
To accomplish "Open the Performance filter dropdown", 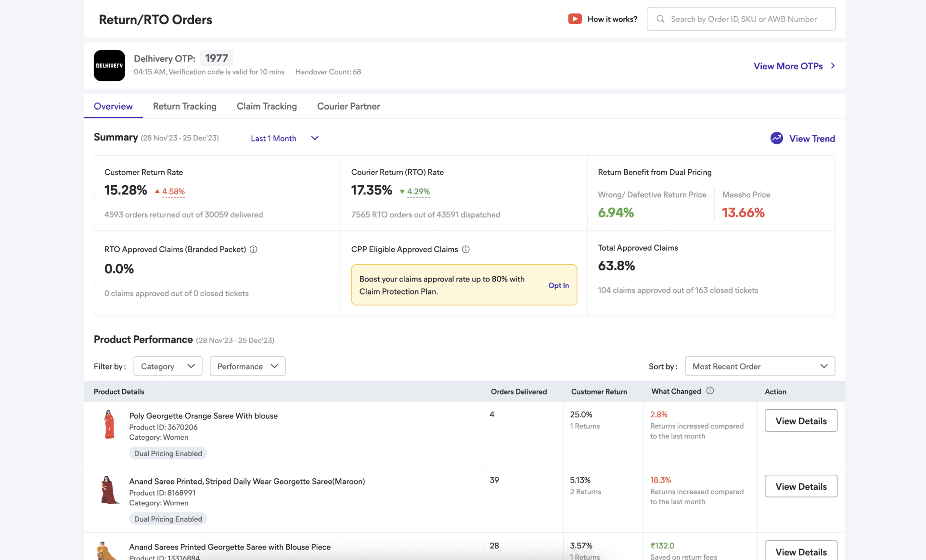I will click(x=247, y=366).
